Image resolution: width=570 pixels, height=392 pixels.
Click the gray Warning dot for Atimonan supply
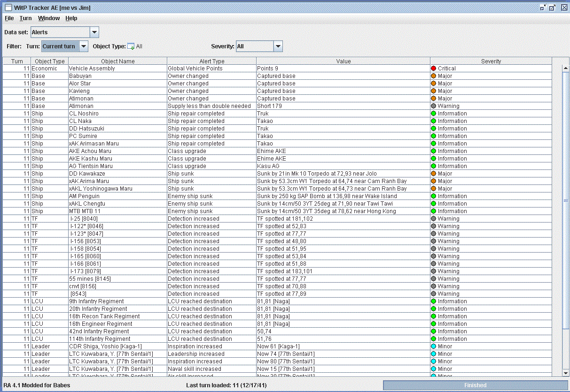(x=434, y=106)
